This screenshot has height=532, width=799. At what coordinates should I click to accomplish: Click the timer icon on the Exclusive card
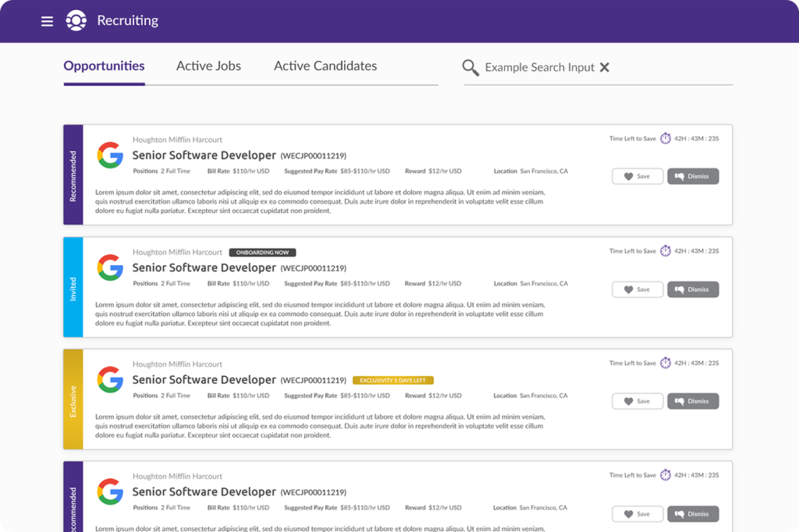pyautogui.click(x=666, y=363)
